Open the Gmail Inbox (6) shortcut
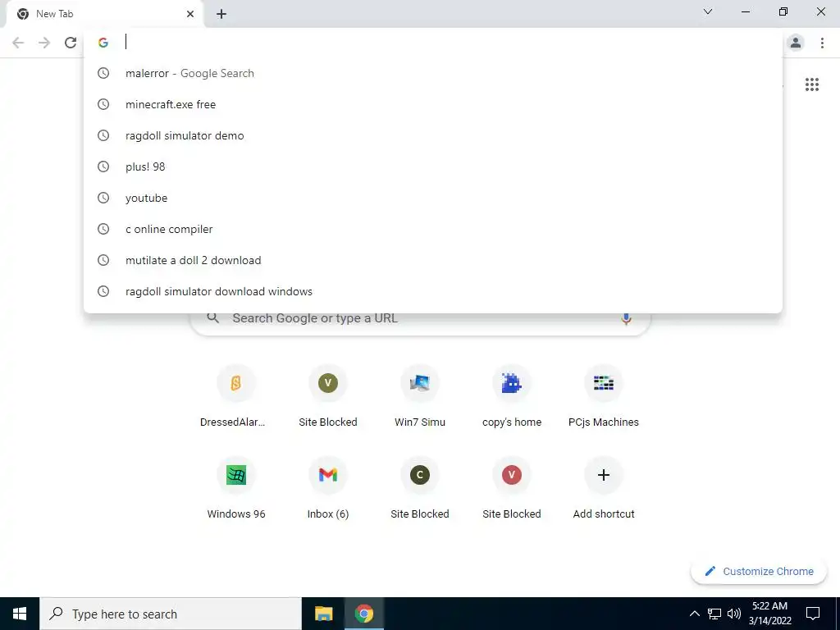This screenshot has width=840, height=630. (328, 489)
